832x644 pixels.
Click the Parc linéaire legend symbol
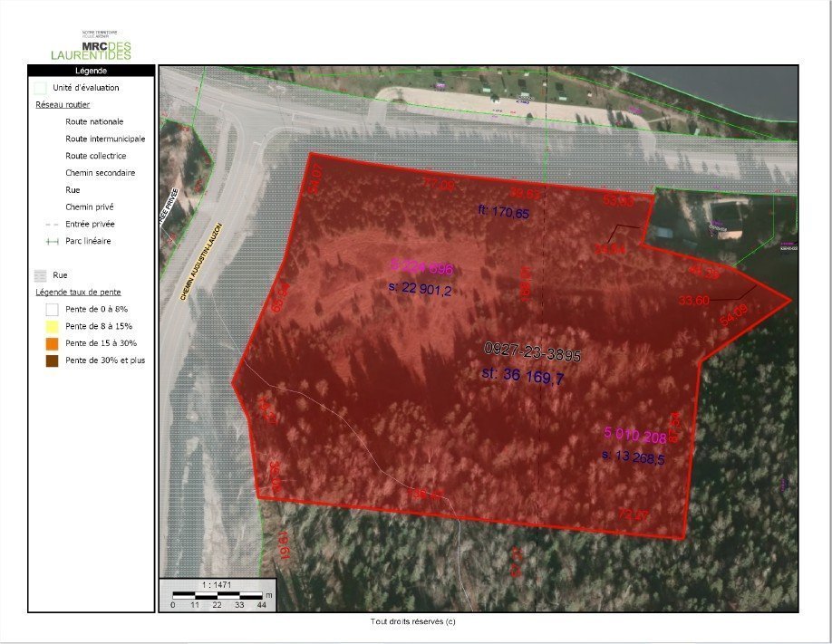click(x=41, y=241)
